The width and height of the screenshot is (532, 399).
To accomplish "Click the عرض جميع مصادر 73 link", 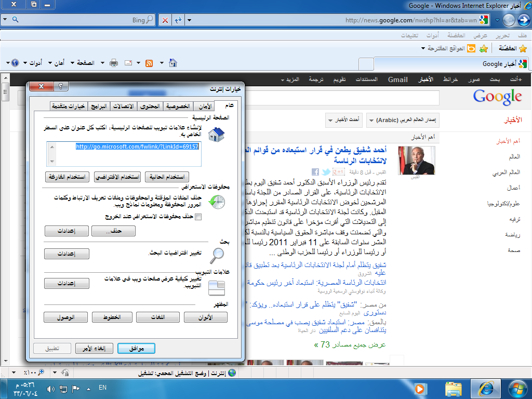I will click(x=350, y=345).
